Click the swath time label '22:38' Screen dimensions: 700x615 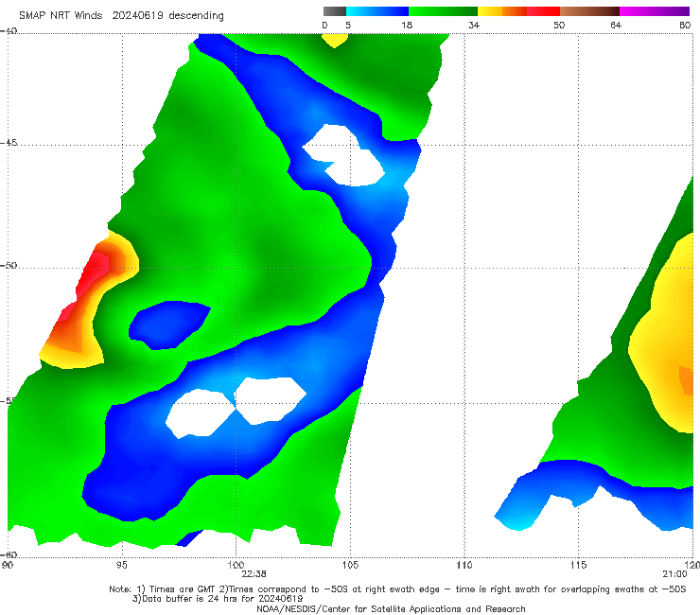[x=254, y=574]
